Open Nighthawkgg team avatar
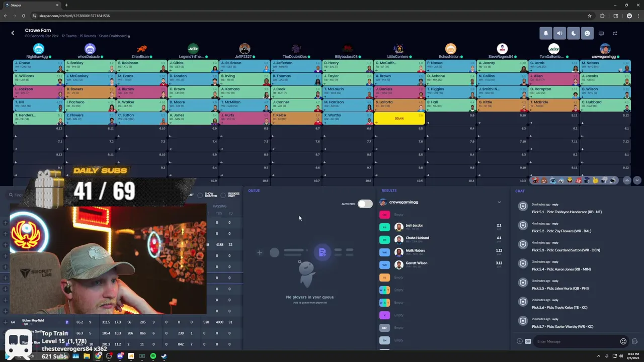Screen dimensions: 644x362 click(39, 49)
